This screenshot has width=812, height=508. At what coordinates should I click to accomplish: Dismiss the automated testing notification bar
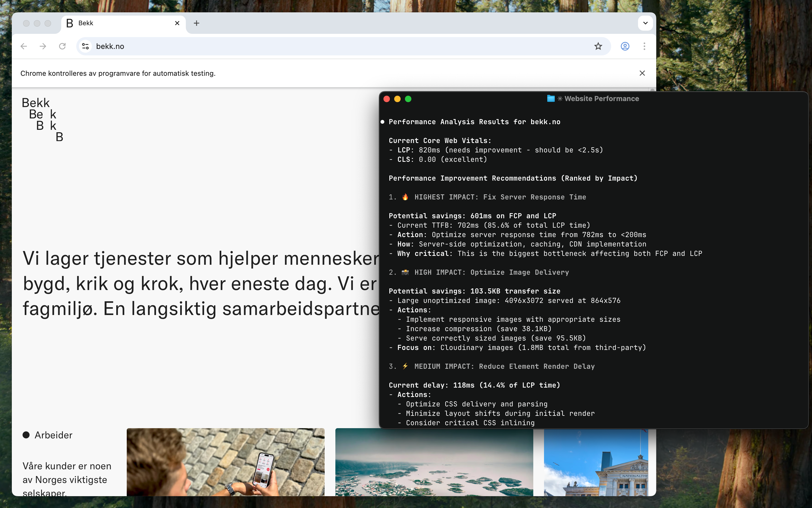coord(642,73)
